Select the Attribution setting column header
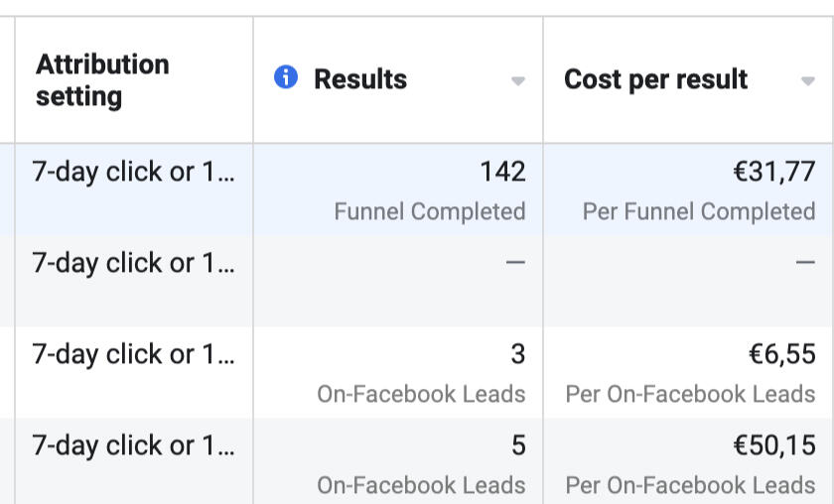834x504 pixels. click(102, 80)
